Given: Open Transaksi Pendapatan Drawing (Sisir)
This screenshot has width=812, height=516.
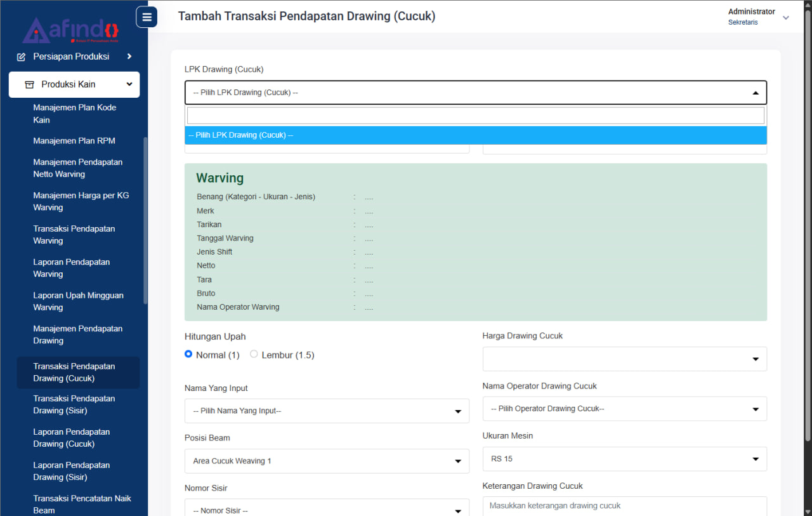Looking at the screenshot, I should tap(74, 405).
